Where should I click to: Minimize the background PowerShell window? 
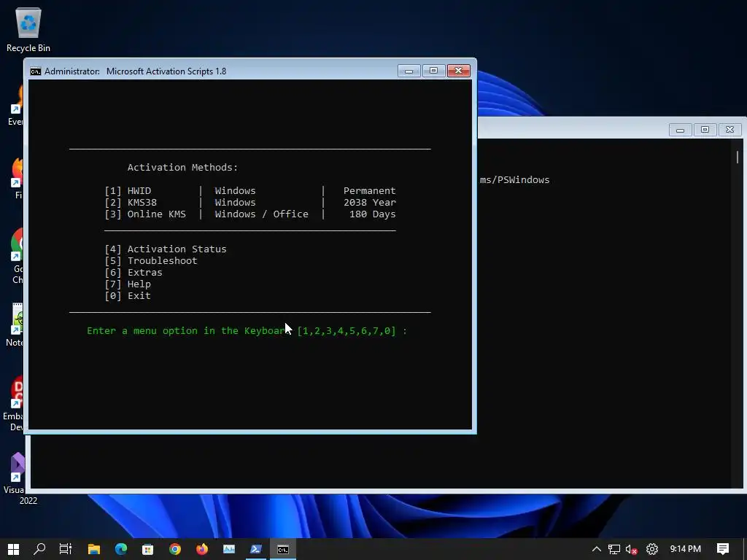click(681, 130)
